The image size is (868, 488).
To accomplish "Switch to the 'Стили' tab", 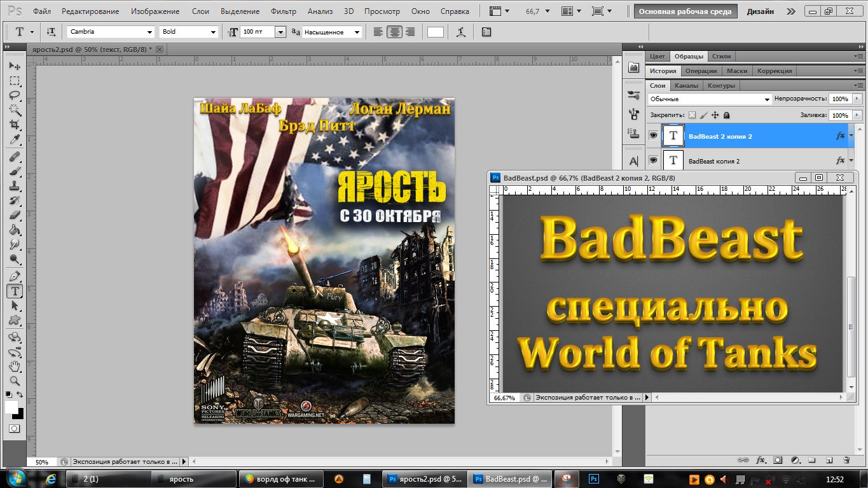I will [721, 56].
